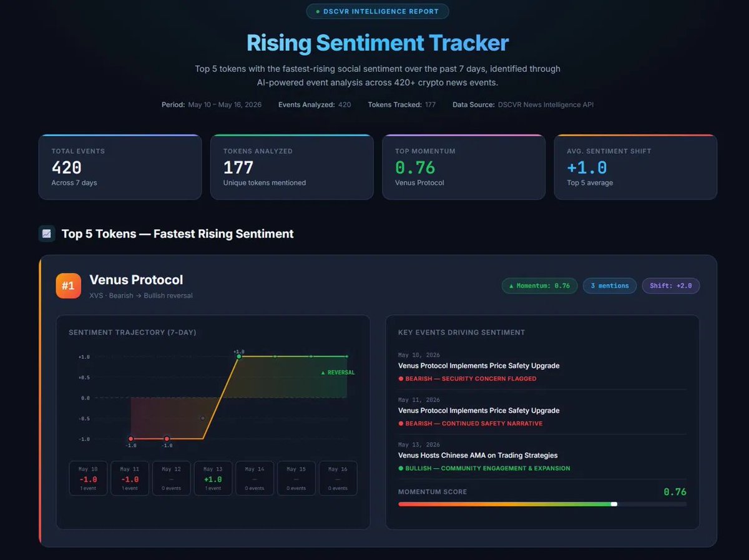
Task: Click the Events Analyzed: 420 text
Action: pyautogui.click(x=315, y=105)
